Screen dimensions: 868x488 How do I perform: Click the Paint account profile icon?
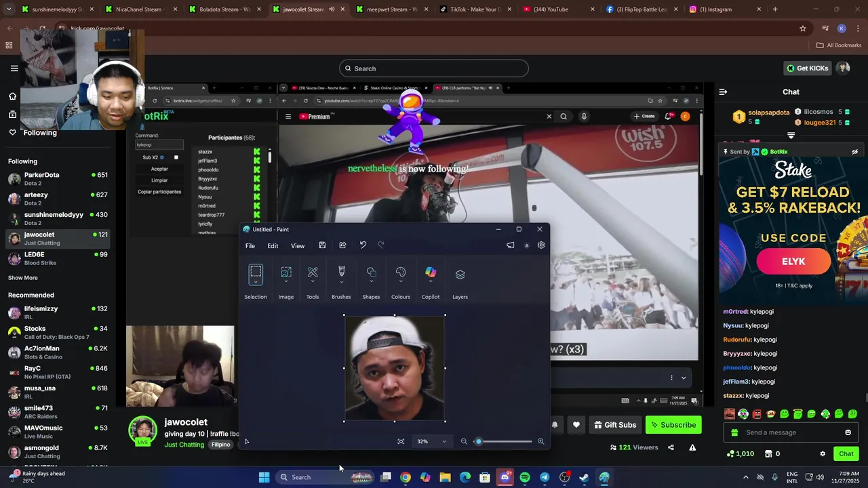click(x=526, y=245)
